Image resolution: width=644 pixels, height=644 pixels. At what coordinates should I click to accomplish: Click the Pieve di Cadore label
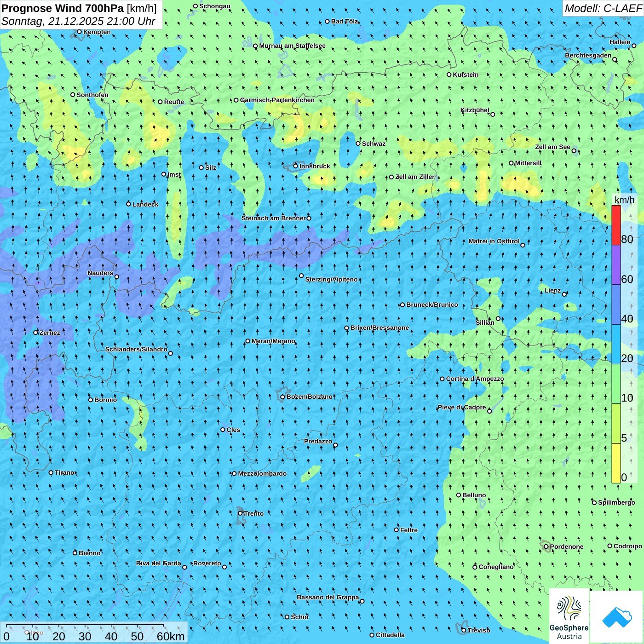(462, 407)
